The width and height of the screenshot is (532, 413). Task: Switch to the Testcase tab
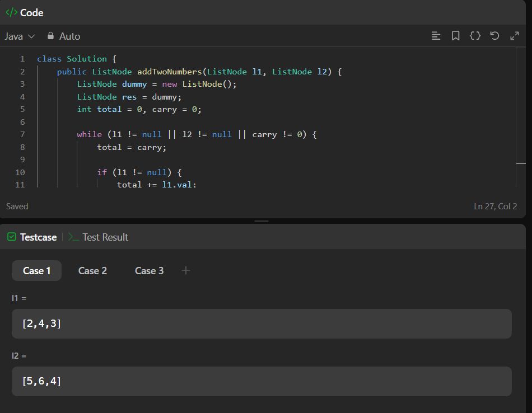click(32, 237)
